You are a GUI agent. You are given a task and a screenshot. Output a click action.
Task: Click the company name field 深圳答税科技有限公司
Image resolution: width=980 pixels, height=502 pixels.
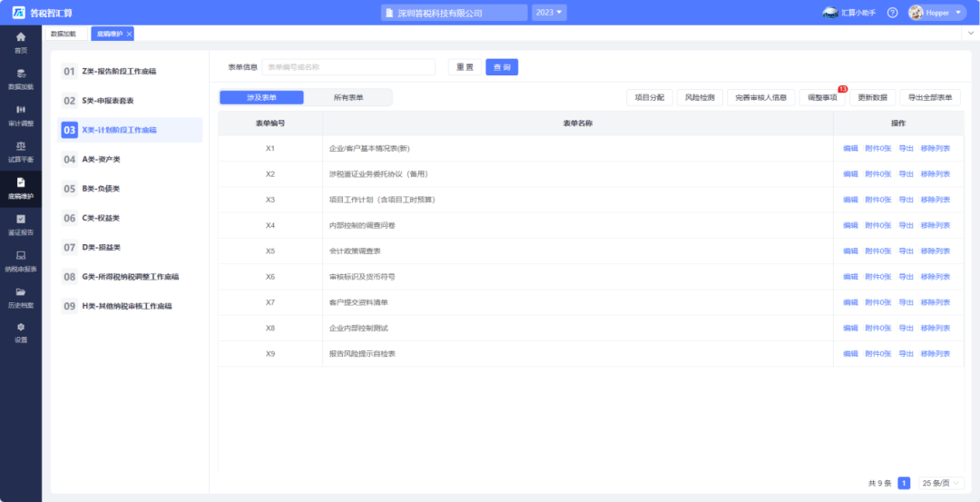pos(455,13)
